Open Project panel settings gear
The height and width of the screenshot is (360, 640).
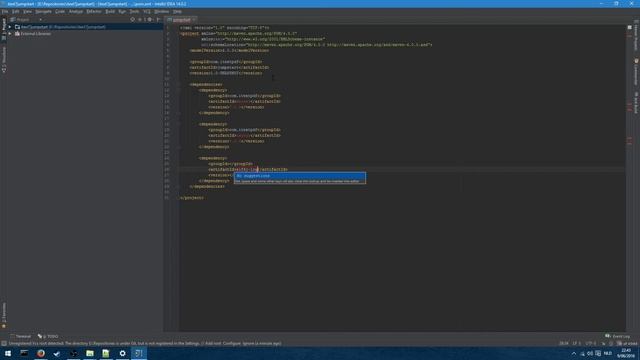[150, 20]
